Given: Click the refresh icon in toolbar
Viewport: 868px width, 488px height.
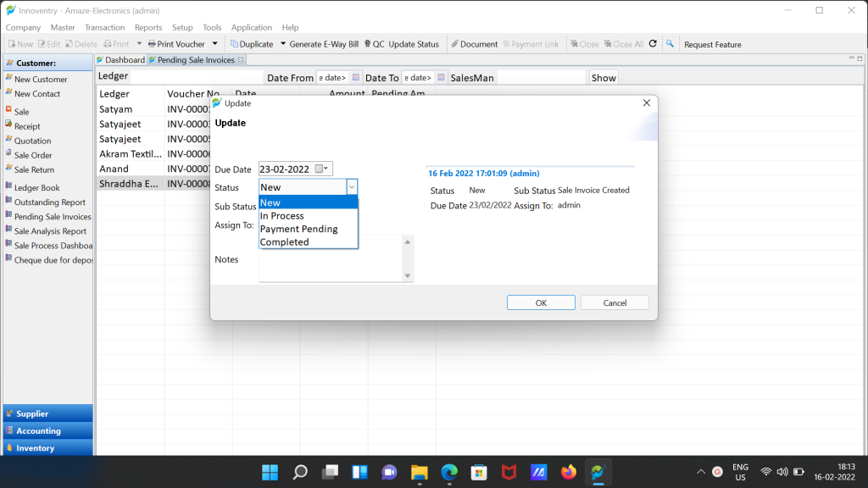Looking at the screenshot, I should pyautogui.click(x=653, y=44).
